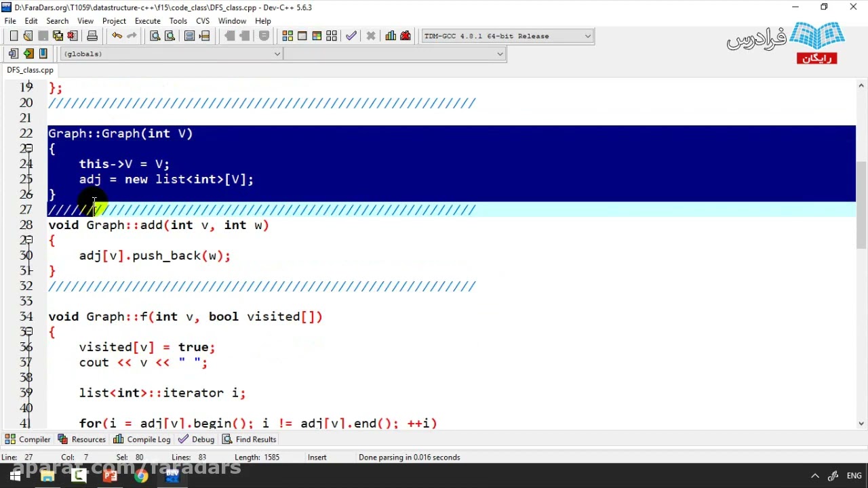Open the Execute menu
Image resolution: width=868 pixels, height=488 pixels.
click(147, 21)
